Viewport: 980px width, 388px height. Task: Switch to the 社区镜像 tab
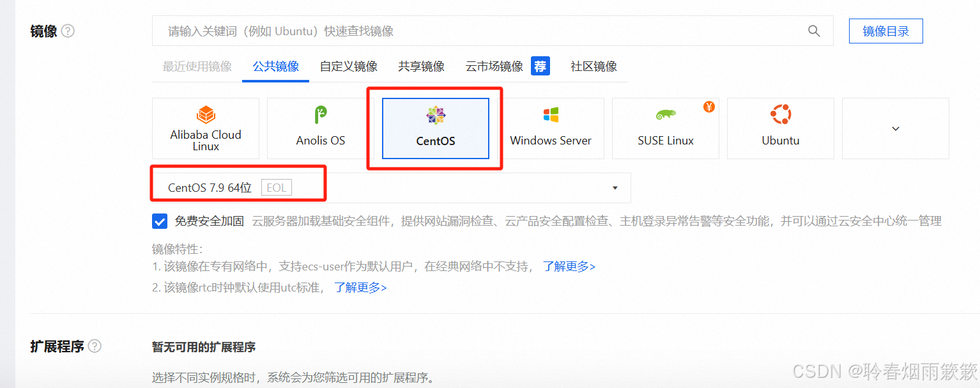click(x=594, y=66)
